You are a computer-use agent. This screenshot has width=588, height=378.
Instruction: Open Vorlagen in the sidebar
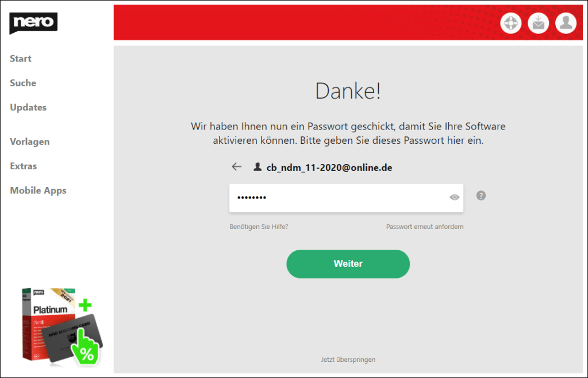[30, 142]
